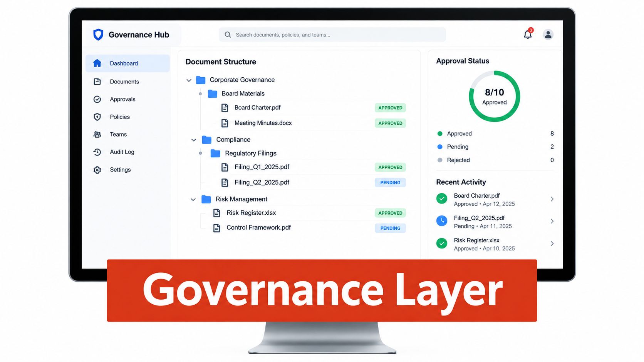644x362 pixels.
Task: Collapse the Corporate Governance folder
Action: point(189,80)
